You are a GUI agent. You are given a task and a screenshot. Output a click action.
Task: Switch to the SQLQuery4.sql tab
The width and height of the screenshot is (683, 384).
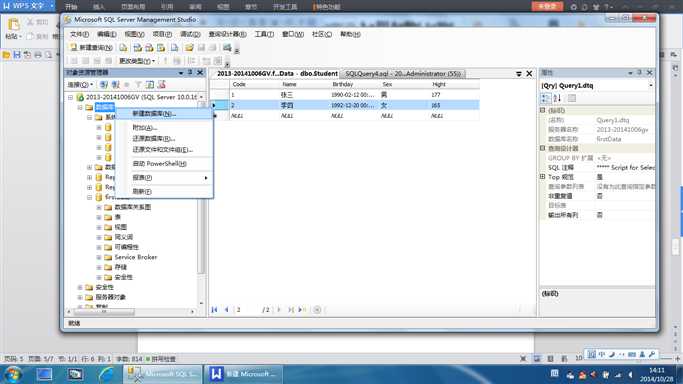(x=403, y=74)
